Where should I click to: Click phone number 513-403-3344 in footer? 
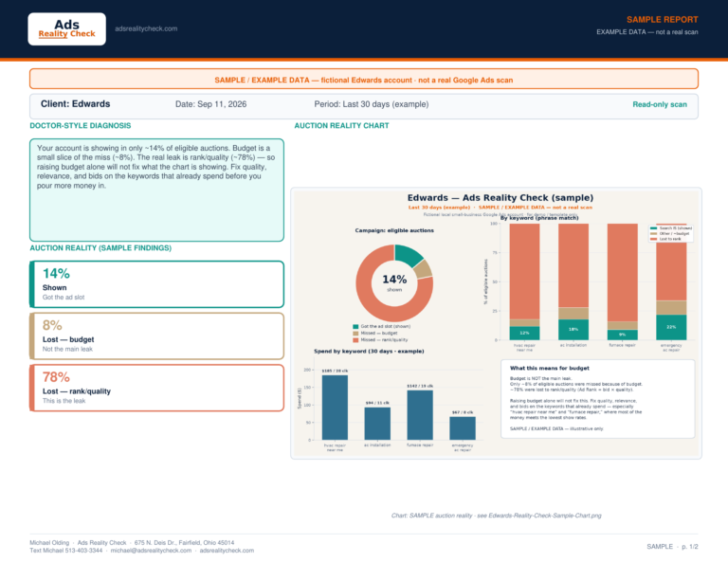(x=83, y=551)
